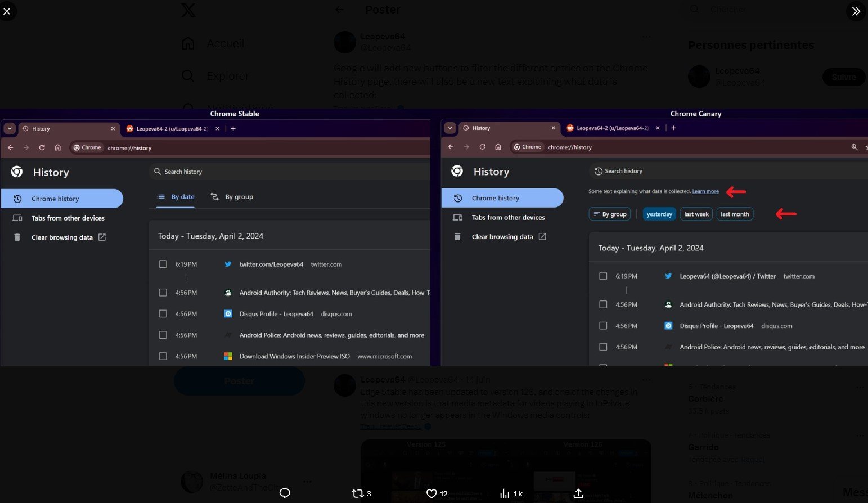Click the home icon in Chrome Canary toolbar

click(x=498, y=147)
